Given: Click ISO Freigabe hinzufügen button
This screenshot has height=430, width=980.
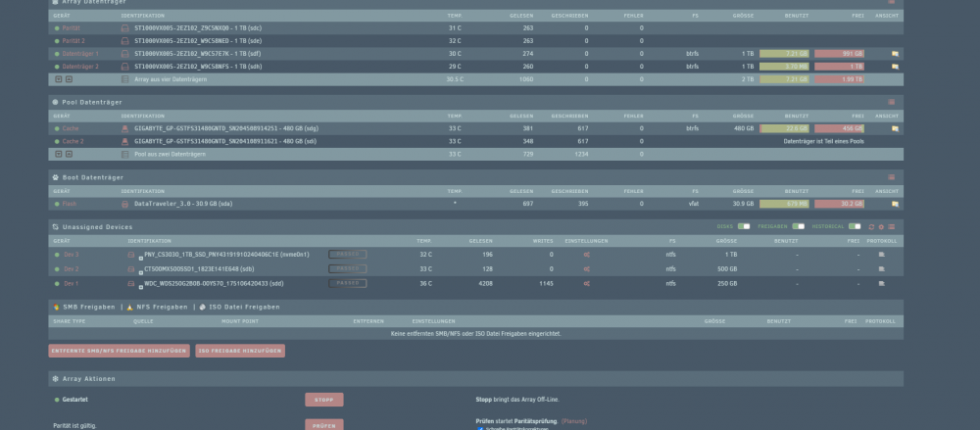Looking at the screenshot, I should pos(240,351).
